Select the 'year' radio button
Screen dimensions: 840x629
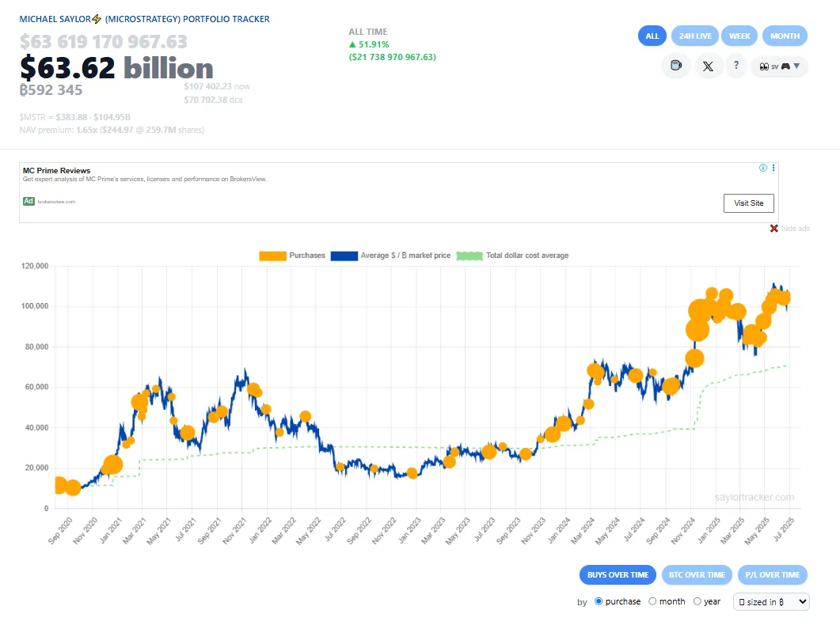pyautogui.click(x=697, y=601)
